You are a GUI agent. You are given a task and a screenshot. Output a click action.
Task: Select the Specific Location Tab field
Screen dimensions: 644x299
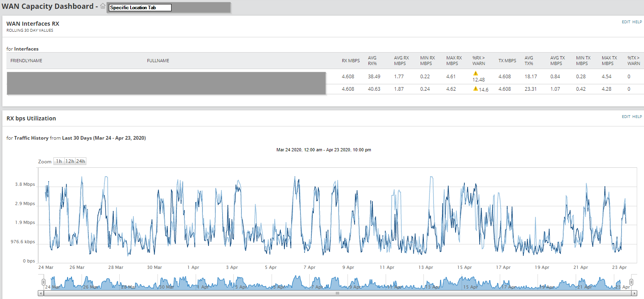[140, 8]
